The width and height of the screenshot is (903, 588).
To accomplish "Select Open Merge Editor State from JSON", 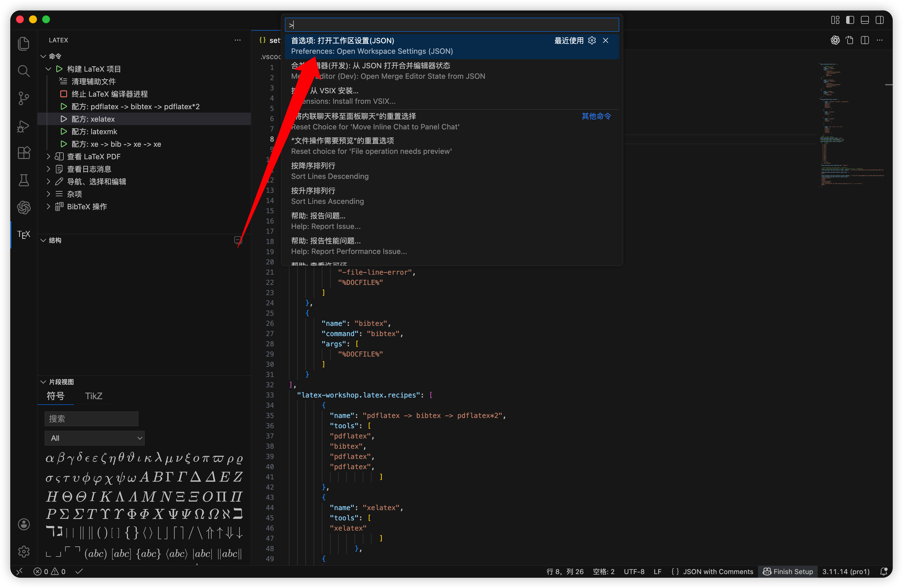I will (x=451, y=71).
